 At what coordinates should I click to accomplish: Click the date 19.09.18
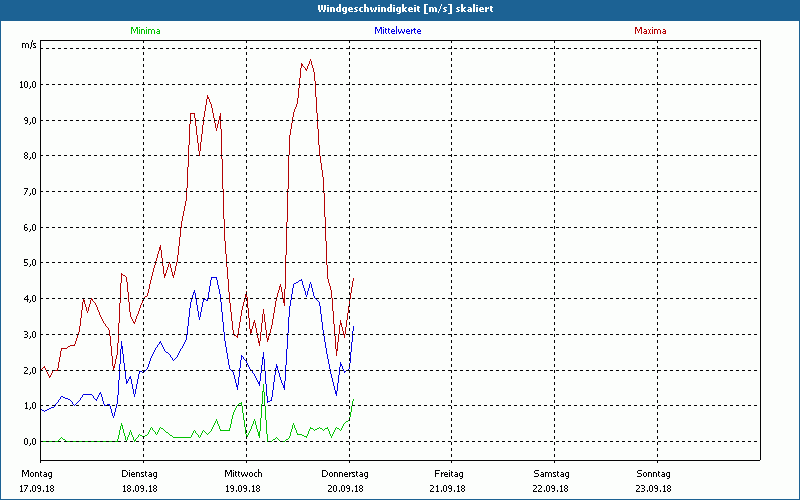[243, 489]
